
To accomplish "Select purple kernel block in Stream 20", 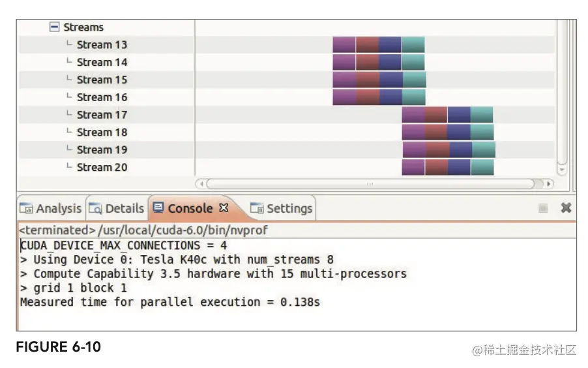I will tap(413, 167).
